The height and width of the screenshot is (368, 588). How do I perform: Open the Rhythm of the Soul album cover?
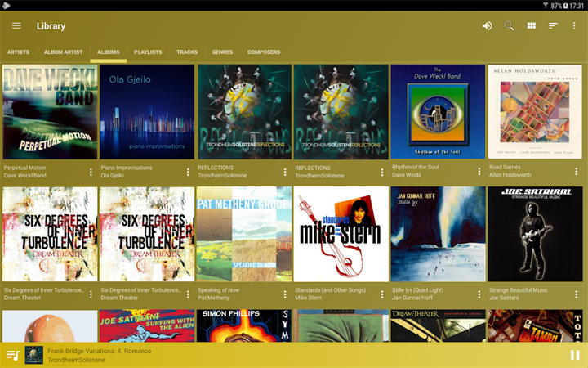coord(438,111)
